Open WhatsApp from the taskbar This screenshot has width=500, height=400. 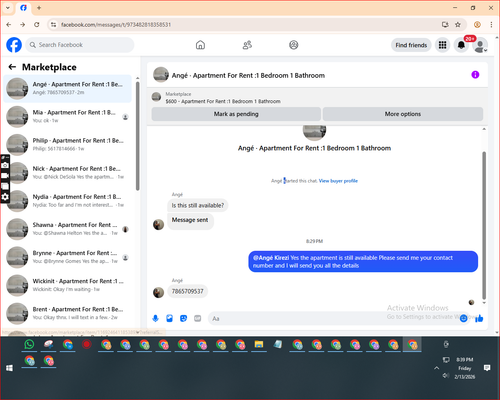29,344
